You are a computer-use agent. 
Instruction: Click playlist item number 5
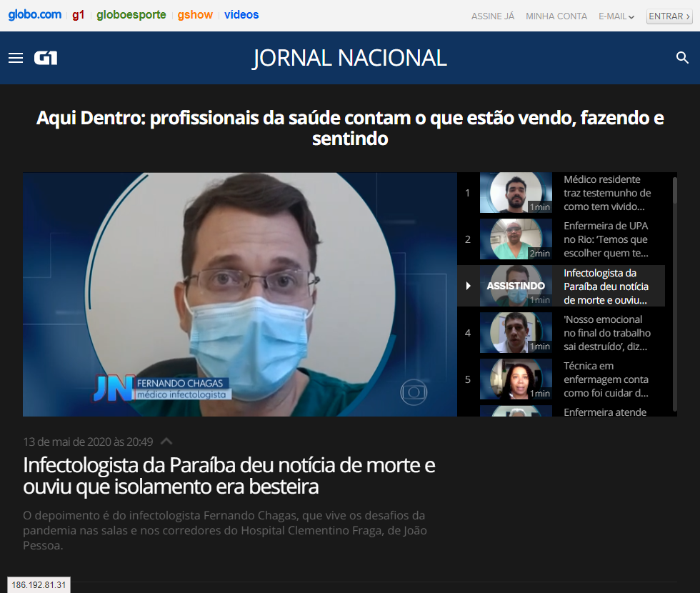pyautogui.click(x=467, y=379)
